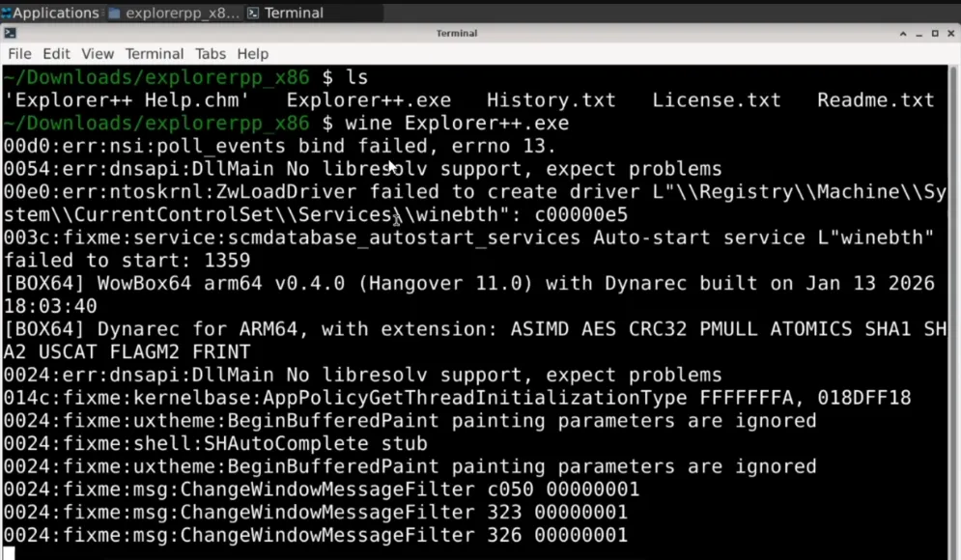Image resolution: width=961 pixels, height=560 pixels.
Task: Open the View menu
Action: pyautogui.click(x=98, y=54)
